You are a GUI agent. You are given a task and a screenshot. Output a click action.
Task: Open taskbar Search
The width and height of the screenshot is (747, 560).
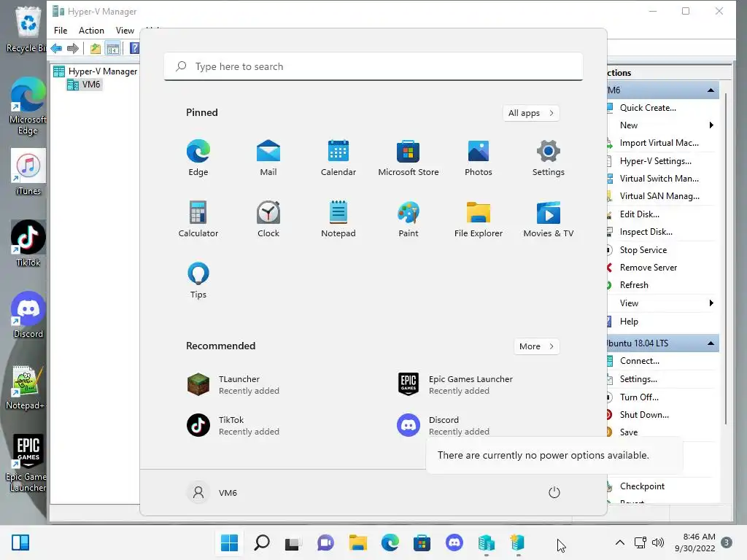coord(262,542)
